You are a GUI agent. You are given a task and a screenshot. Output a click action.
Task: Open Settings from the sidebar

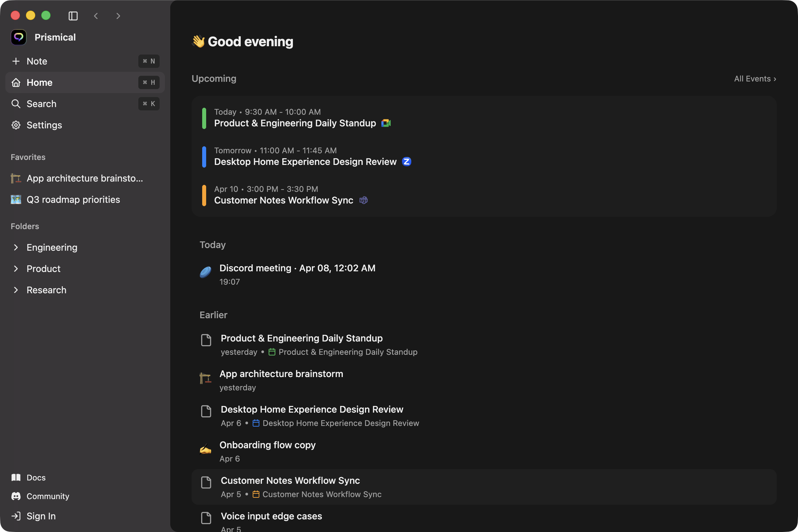[44, 125]
